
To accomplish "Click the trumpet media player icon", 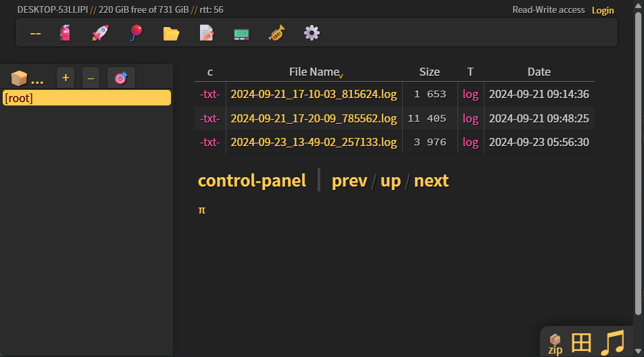I will click(276, 33).
